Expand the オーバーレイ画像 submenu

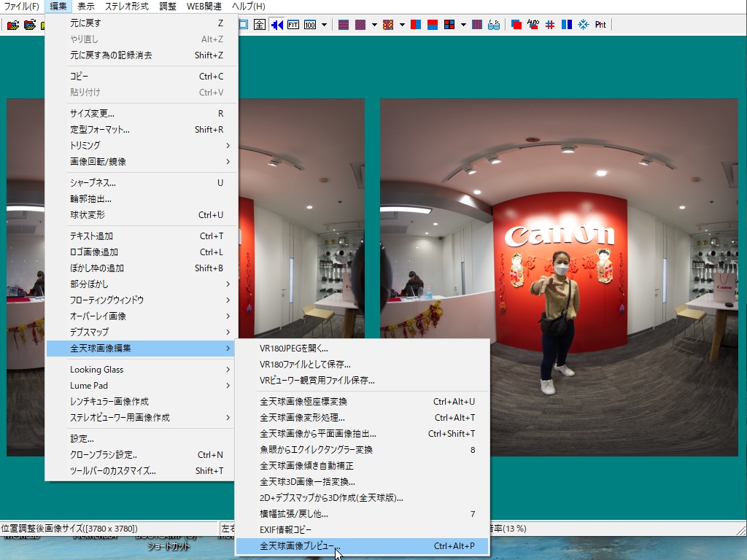point(142,316)
